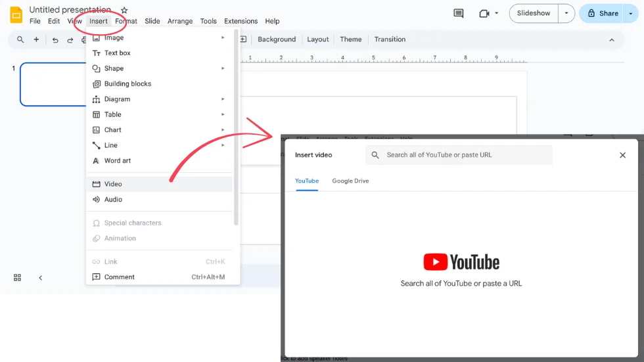Expand the Table submenu
The image size is (644, 362).
(x=159, y=114)
